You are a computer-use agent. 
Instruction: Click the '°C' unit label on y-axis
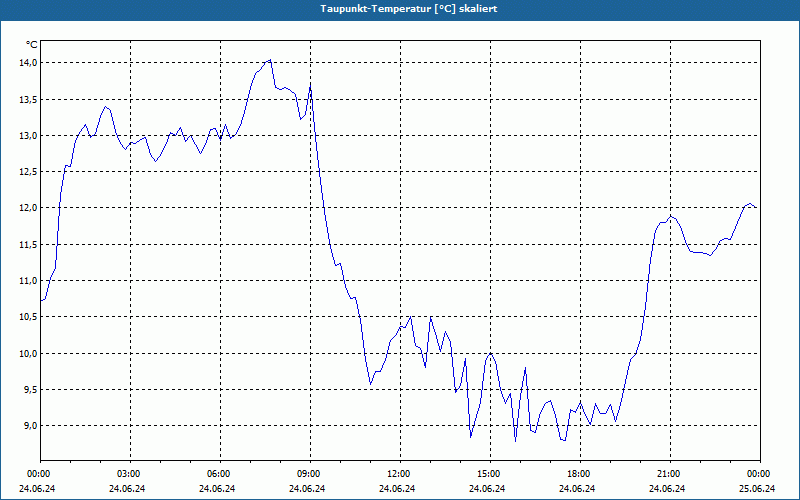(32, 45)
